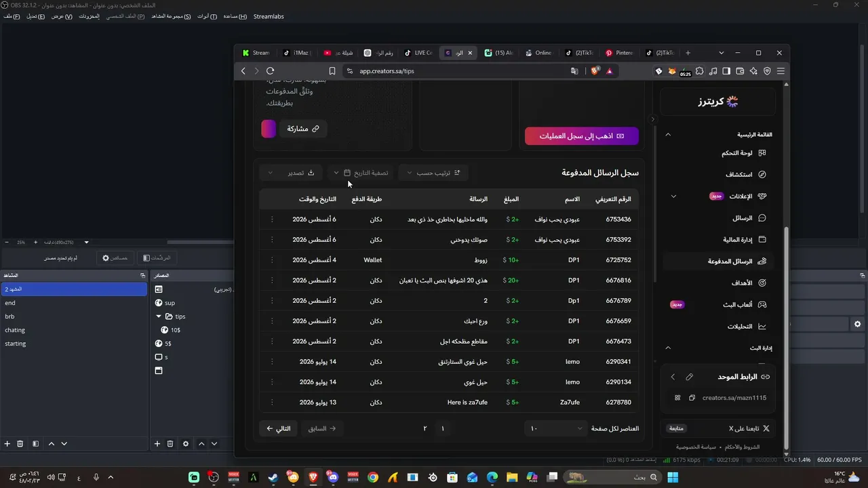
Task: Click تابعنا على X متابعة follow button
Action: [x=677, y=428]
